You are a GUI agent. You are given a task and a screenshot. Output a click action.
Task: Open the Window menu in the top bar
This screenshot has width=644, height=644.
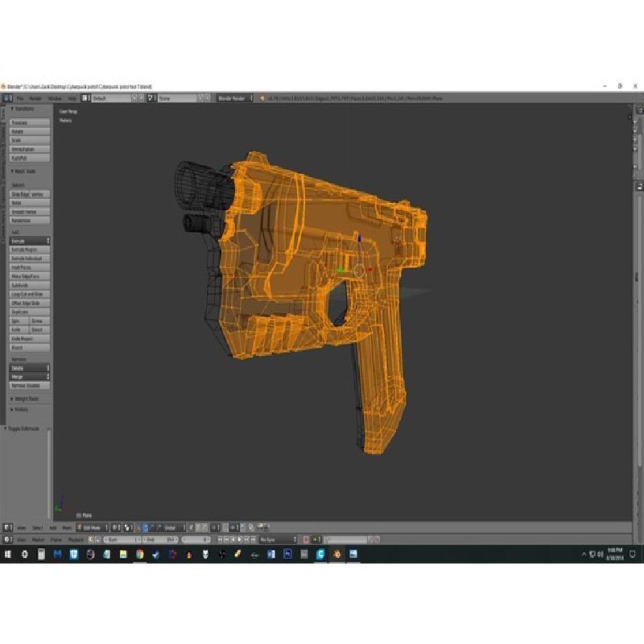pos(54,98)
